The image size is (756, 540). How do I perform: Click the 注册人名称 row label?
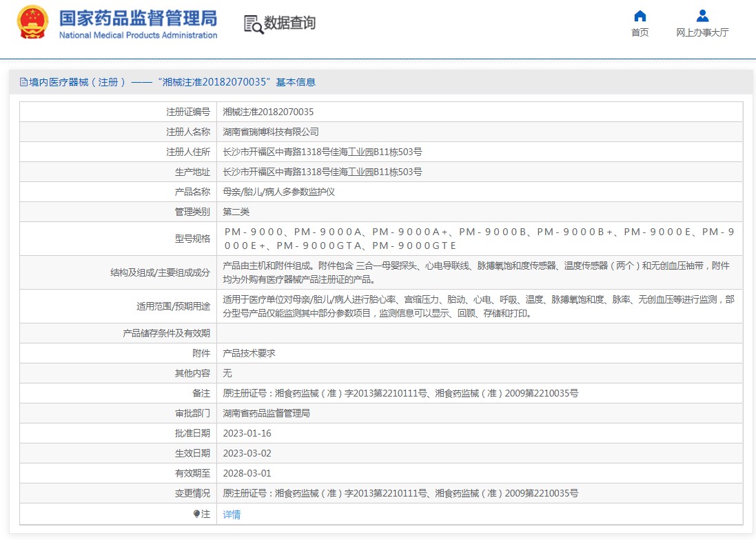click(188, 132)
